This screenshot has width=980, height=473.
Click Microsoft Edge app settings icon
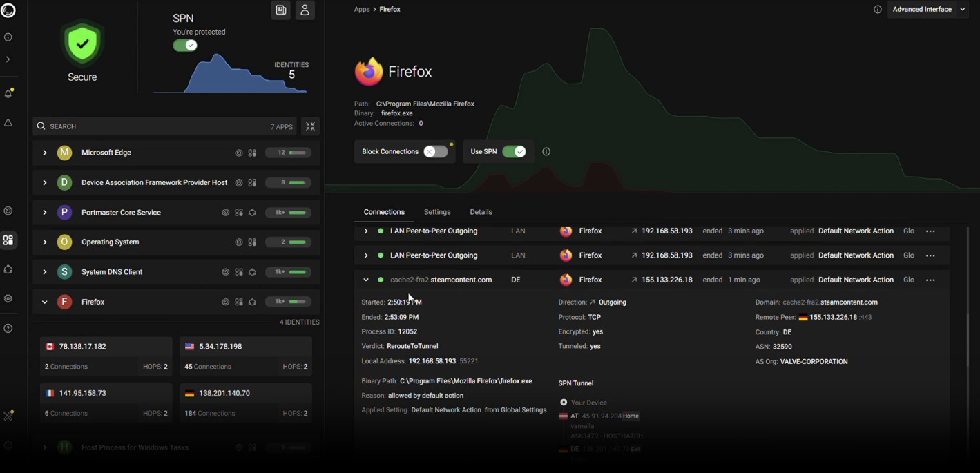point(252,153)
